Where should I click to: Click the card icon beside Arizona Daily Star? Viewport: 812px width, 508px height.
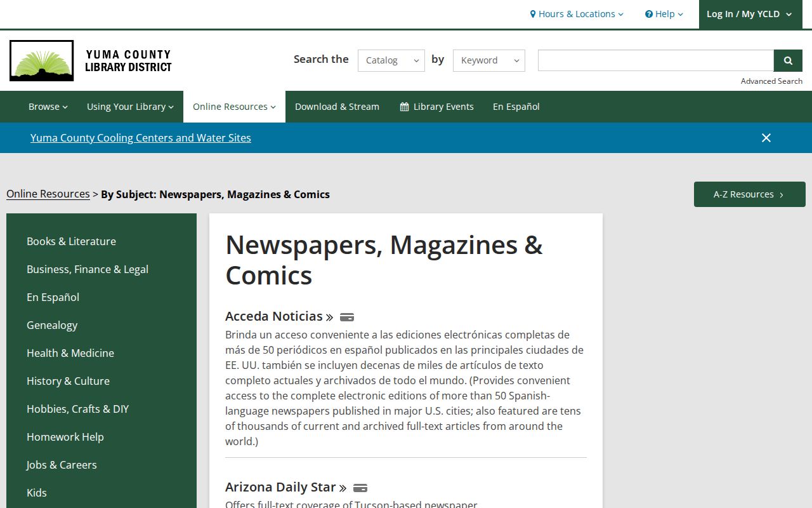tap(360, 488)
